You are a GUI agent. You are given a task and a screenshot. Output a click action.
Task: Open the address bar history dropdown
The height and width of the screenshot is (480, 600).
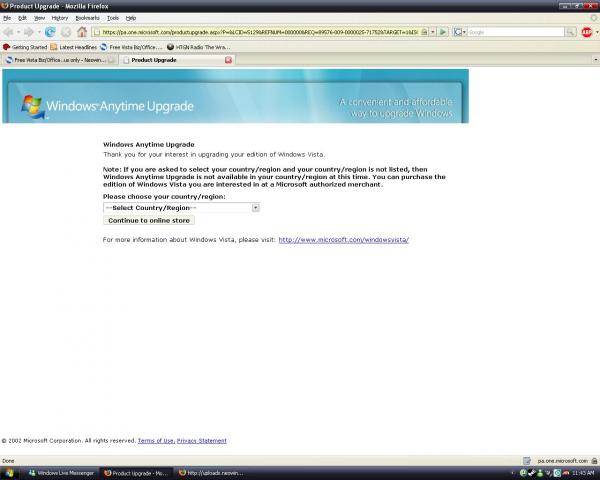click(x=433, y=32)
